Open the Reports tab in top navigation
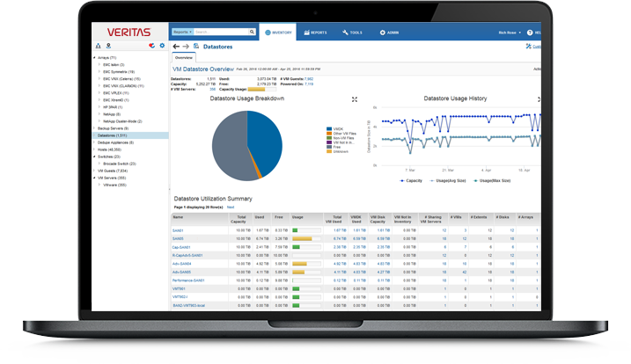 [315, 33]
